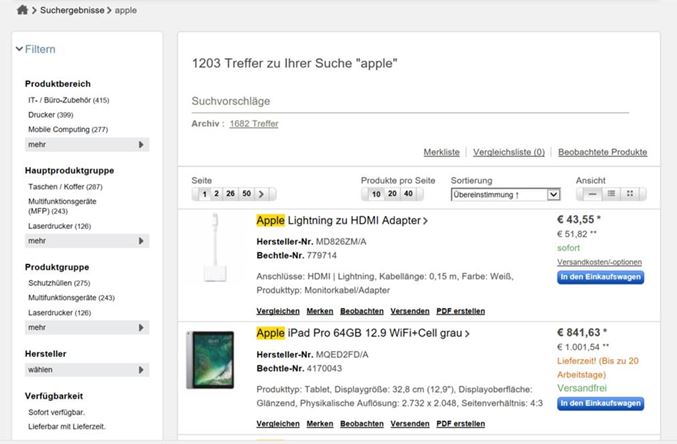This screenshot has height=444, width=677.
Task: Go to page 26
Action: [231, 194]
